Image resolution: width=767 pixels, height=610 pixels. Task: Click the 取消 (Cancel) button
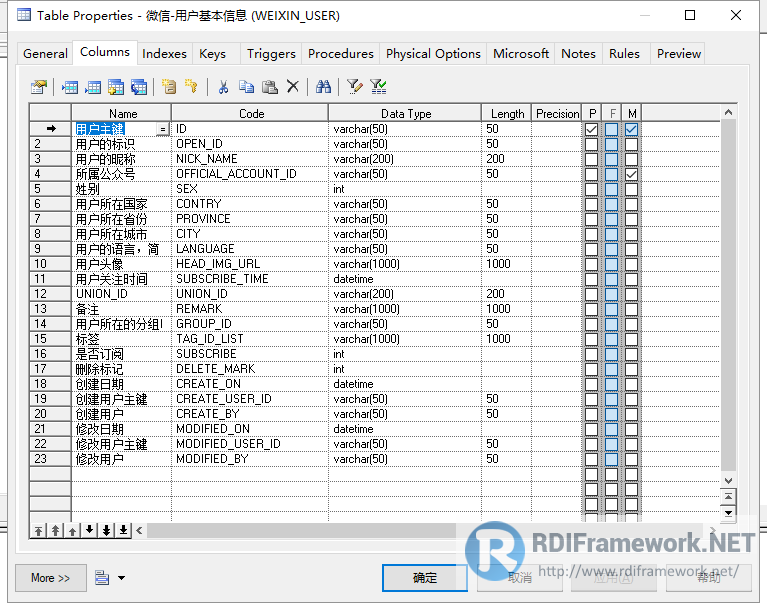click(x=519, y=578)
